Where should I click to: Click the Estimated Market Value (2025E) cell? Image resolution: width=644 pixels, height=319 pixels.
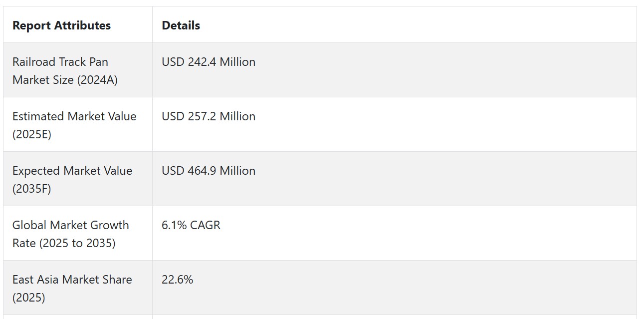78,125
